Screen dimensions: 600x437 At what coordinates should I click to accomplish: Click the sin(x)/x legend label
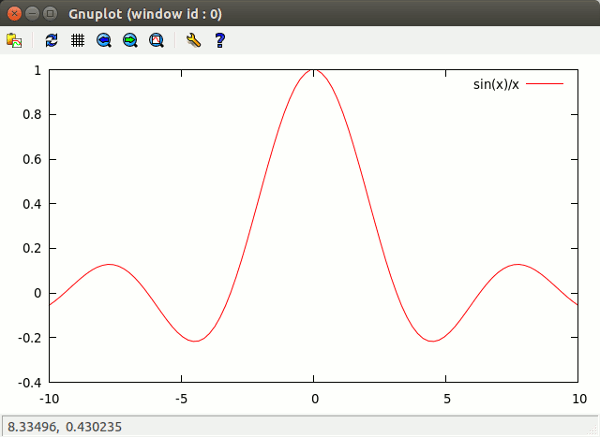496,84
